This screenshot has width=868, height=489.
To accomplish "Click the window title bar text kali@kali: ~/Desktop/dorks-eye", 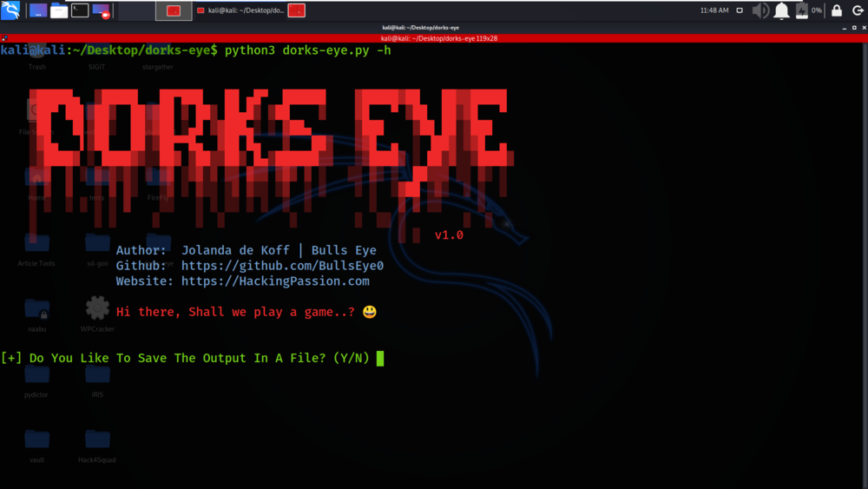I will 420,28.
